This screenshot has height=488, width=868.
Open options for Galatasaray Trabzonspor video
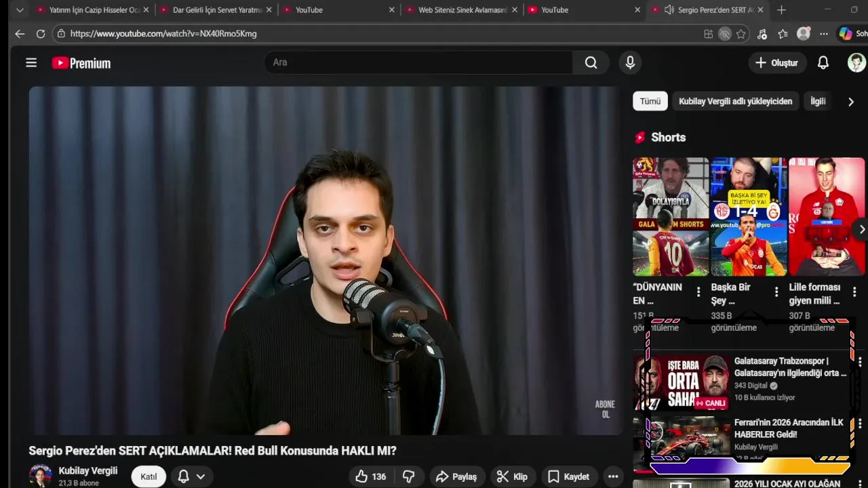(x=860, y=362)
